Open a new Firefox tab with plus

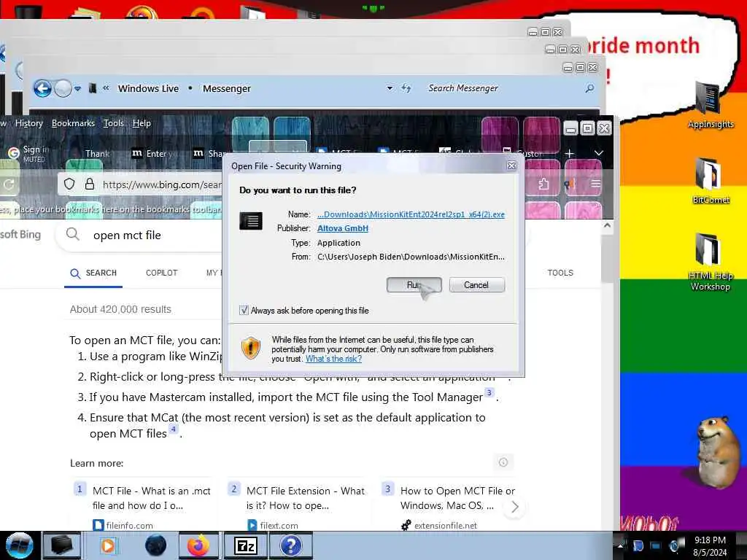(x=569, y=153)
